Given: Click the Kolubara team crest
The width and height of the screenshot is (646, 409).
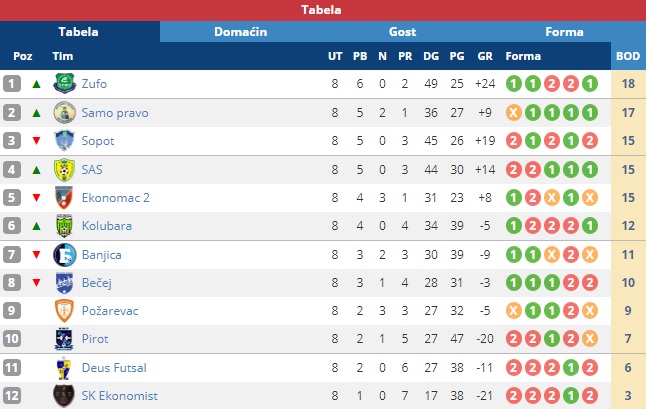Looking at the screenshot, I should tap(65, 226).
